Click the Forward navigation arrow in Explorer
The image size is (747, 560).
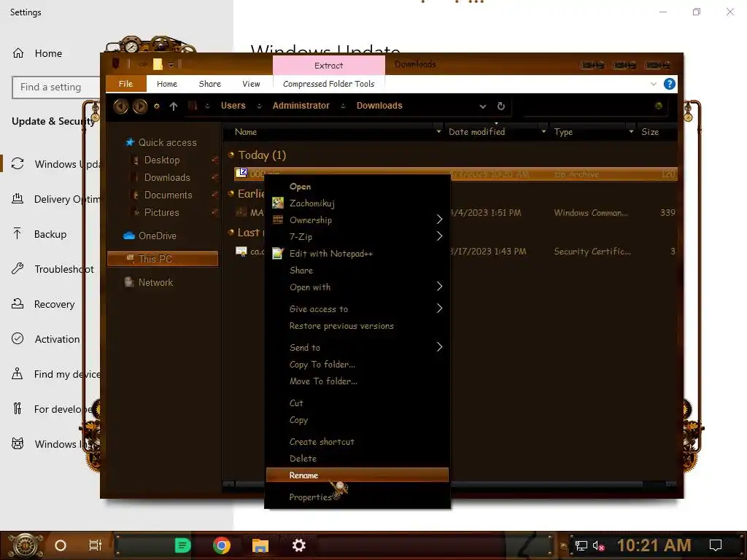tap(140, 106)
